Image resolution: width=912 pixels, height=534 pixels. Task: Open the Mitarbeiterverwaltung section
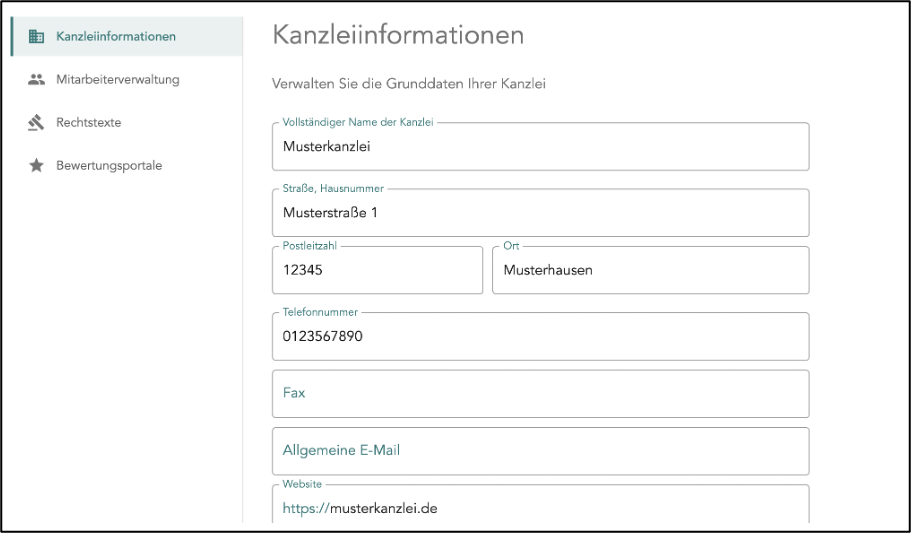pos(118,80)
